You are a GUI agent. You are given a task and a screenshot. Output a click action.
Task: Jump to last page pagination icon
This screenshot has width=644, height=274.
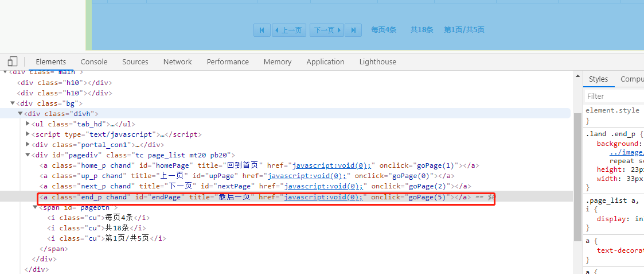tap(353, 30)
